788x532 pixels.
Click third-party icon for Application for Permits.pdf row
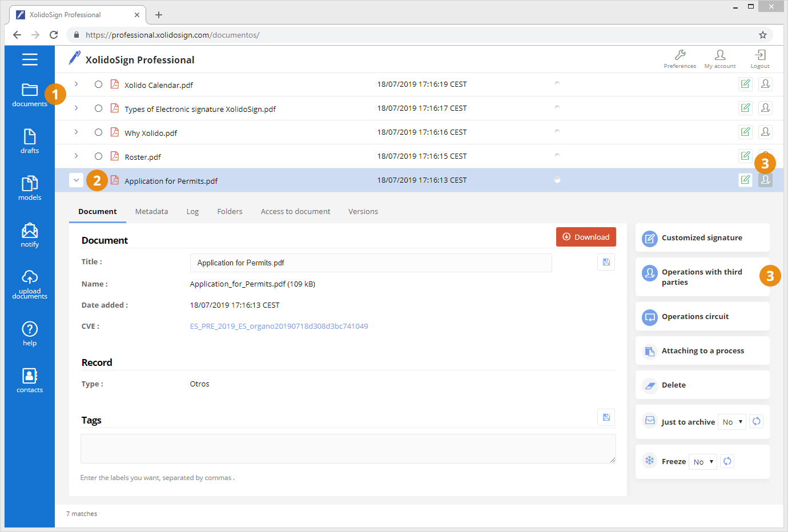coord(765,180)
